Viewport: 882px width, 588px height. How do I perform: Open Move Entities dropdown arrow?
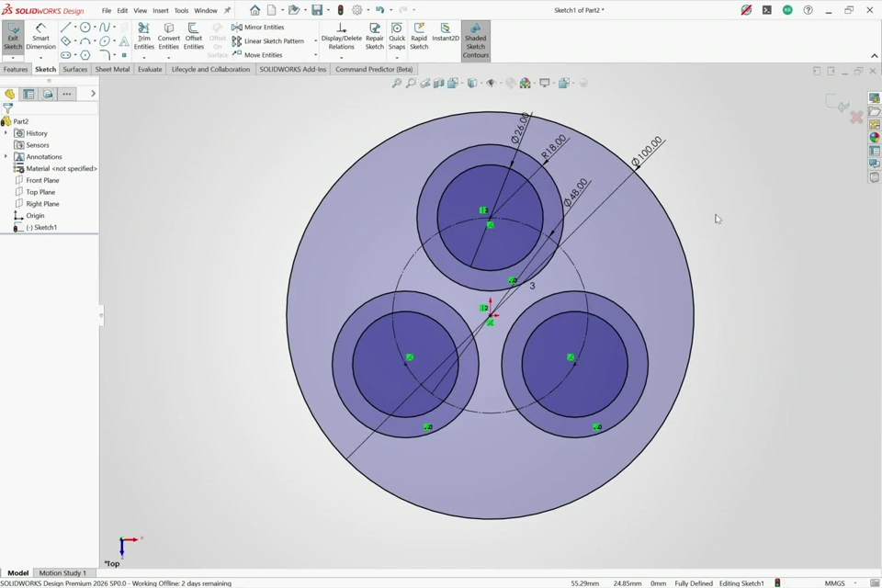(x=315, y=55)
